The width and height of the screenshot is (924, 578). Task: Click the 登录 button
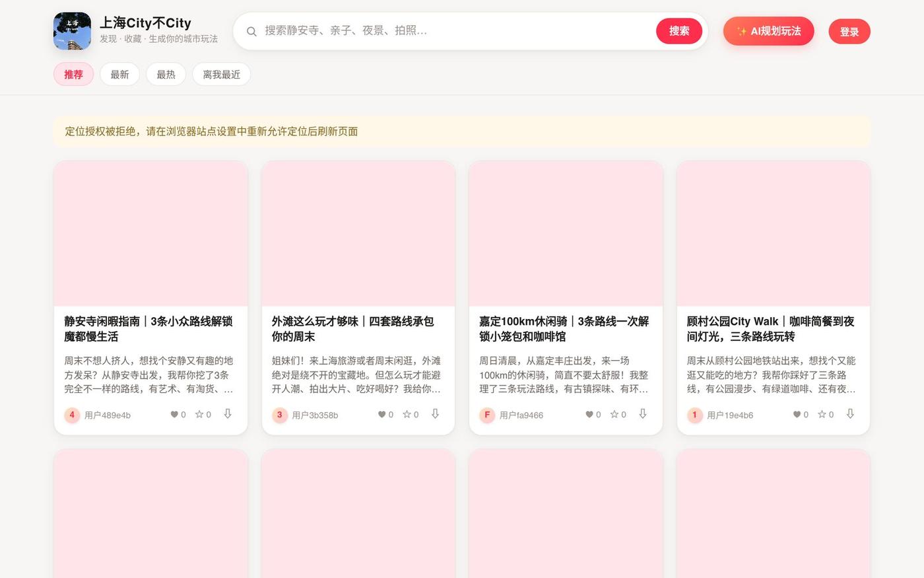[x=849, y=32]
